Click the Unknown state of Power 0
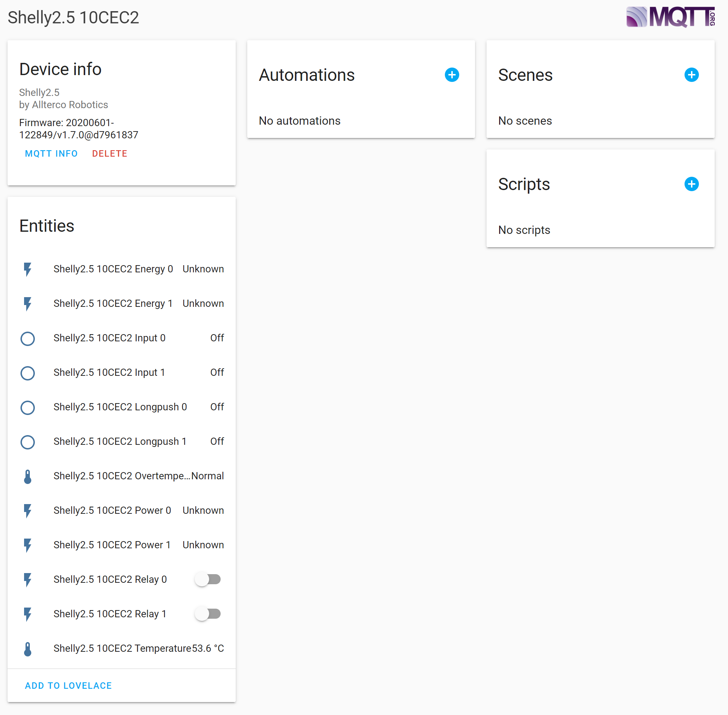The height and width of the screenshot is (715, 728). (x=203, y=510)
